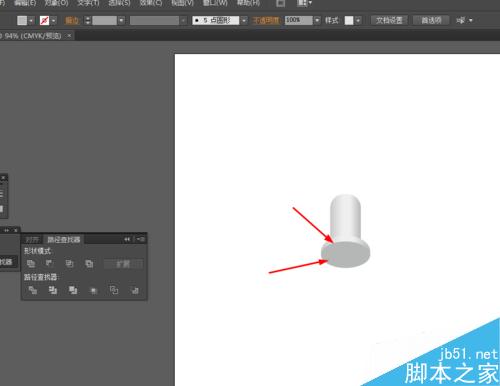Close the '94% (CMYK/预览)' document tab
This screenshot has width=500, height=386.
pos(69,36)
